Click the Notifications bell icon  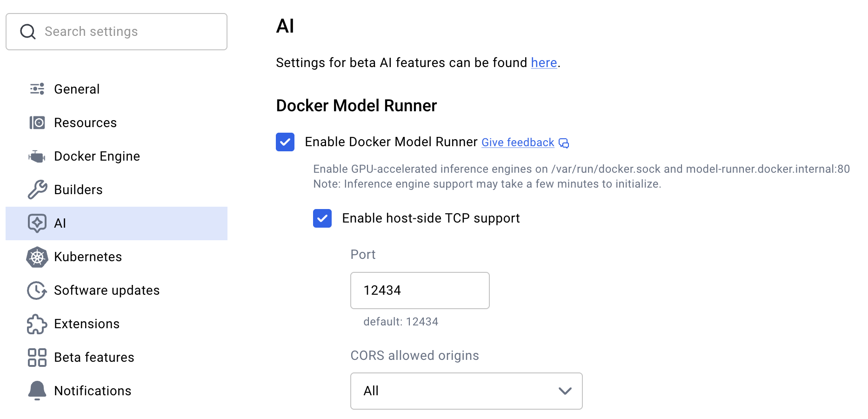click(x=37, y=391)
